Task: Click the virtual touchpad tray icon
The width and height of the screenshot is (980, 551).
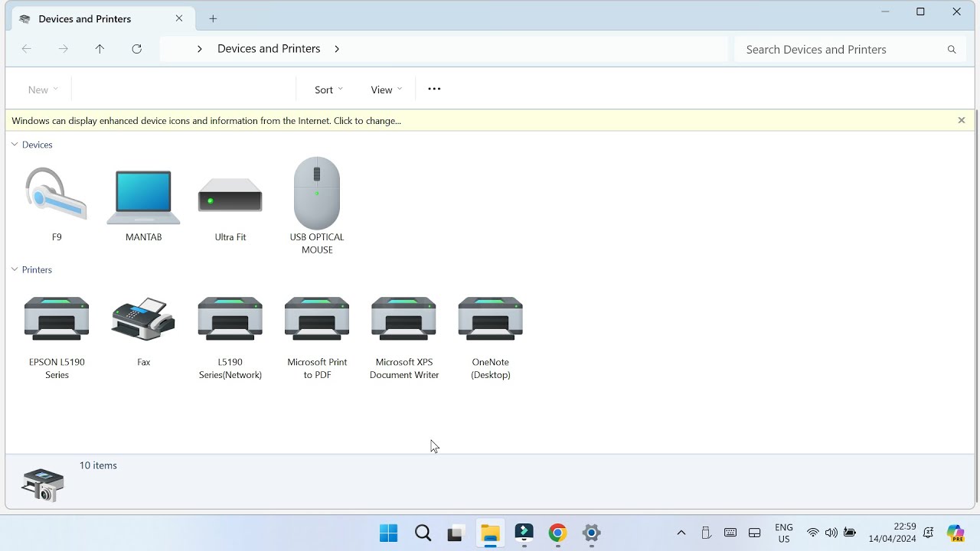Action: [755, 533]
